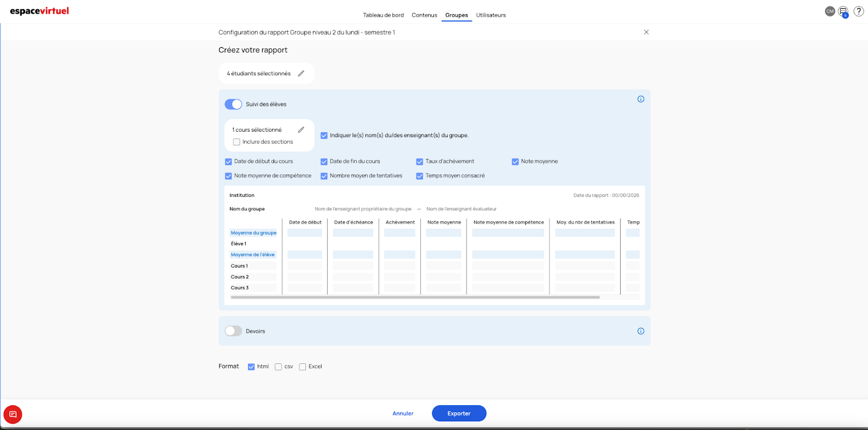Screen dimensions: 868x430
Task: Click pencil icon beside '1 cours sélectionné'
Action: point(301,130)
